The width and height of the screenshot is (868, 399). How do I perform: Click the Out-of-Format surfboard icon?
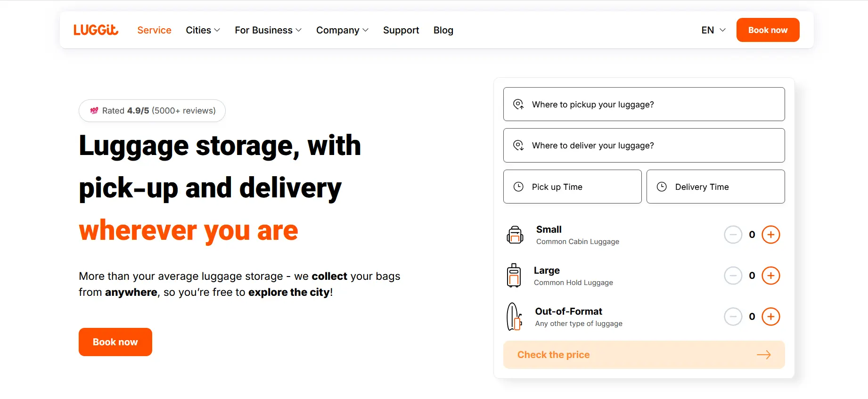click(514, 317)
